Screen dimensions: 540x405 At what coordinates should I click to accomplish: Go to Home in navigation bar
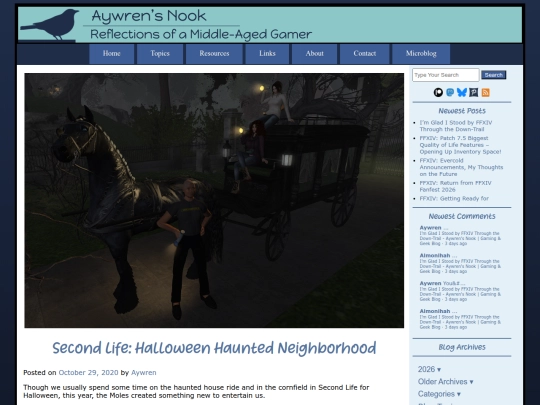tap(112, 54)
